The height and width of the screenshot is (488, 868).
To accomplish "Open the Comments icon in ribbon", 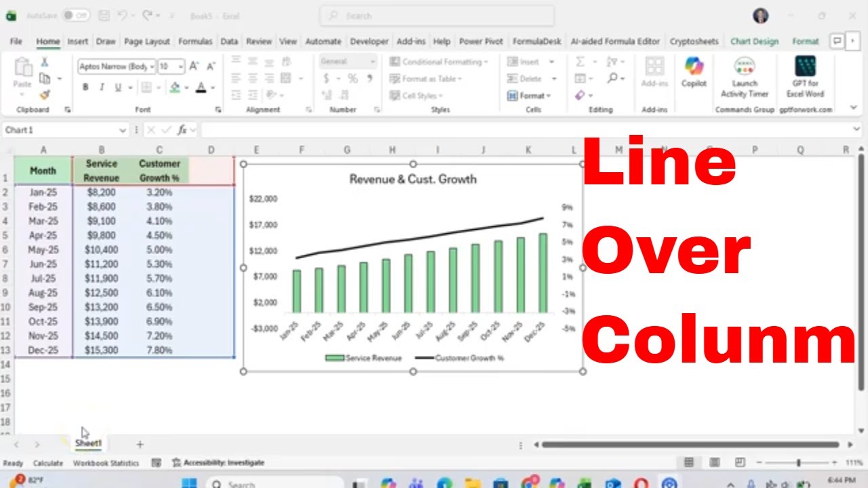I will (837, 41).
